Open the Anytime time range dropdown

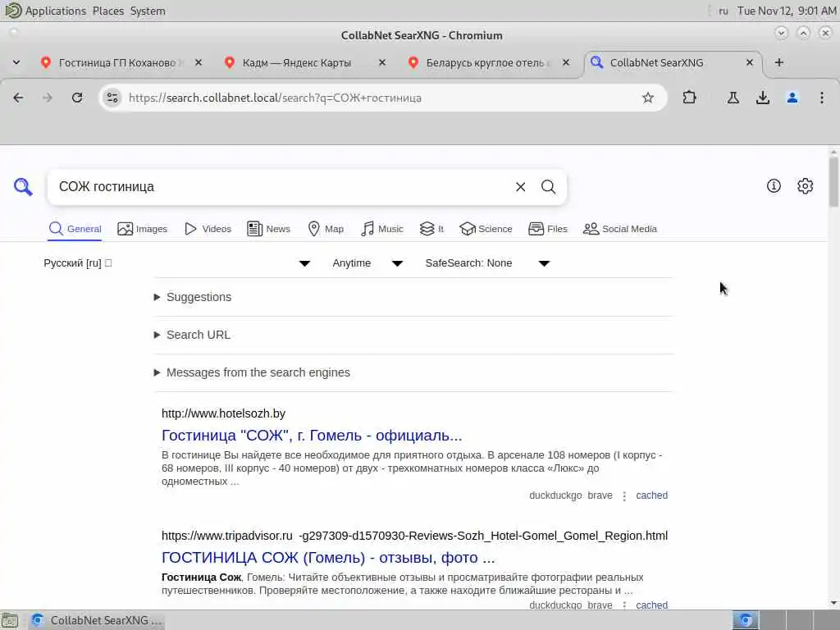(367, 263)
